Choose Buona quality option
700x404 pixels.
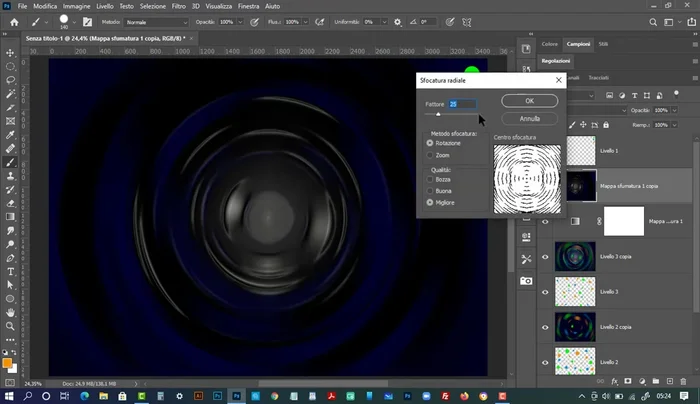point(431,190)
